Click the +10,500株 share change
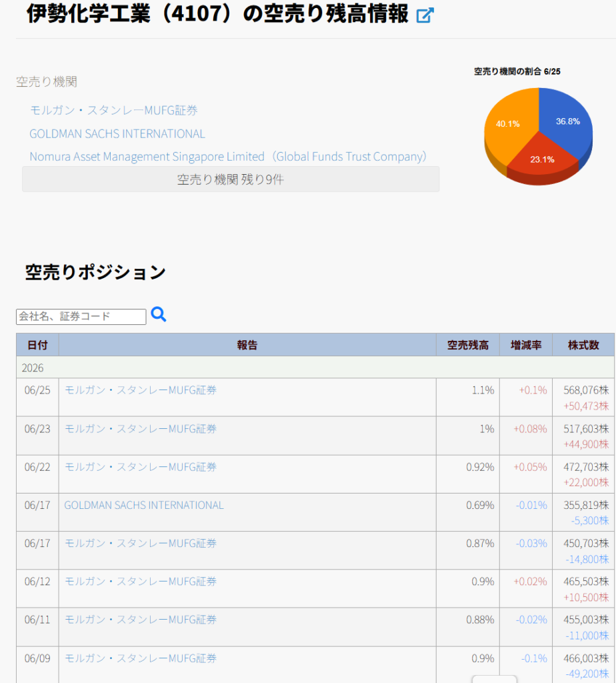 click(586, 597)
